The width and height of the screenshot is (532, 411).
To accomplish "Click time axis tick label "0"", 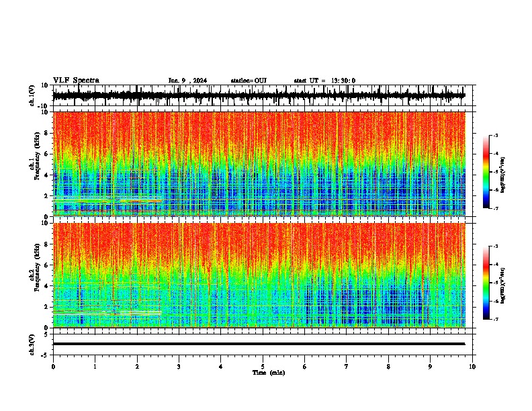I will (x=53, y=367).
